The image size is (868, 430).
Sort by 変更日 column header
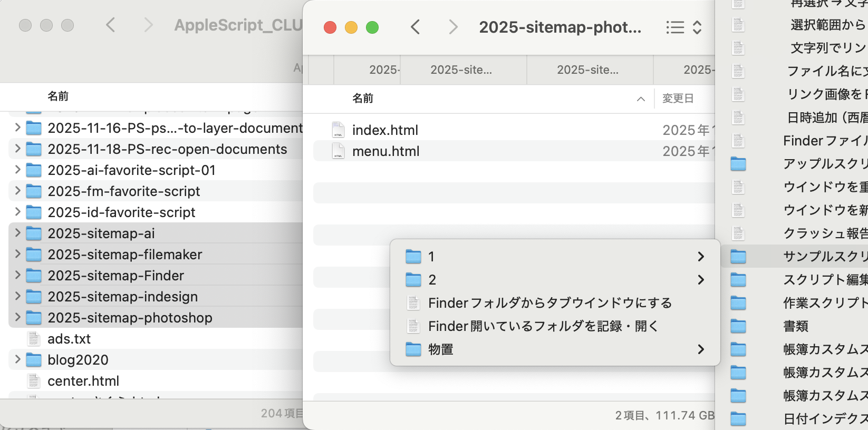[x=678, y=99]
